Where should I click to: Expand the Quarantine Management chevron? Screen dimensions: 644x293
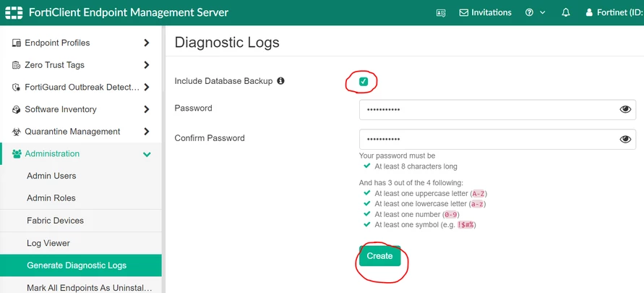point(147,132)
